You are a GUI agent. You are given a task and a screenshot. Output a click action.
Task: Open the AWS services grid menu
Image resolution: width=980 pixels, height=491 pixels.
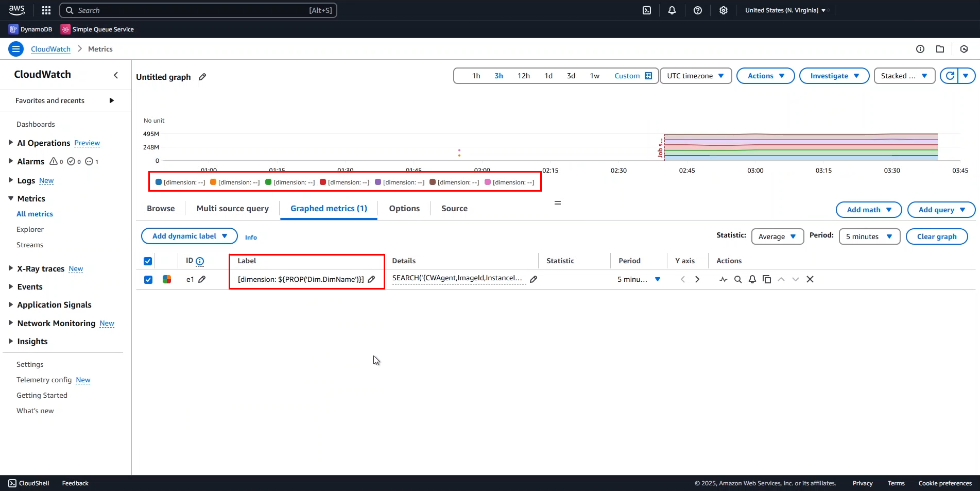[x=46, y=10]
